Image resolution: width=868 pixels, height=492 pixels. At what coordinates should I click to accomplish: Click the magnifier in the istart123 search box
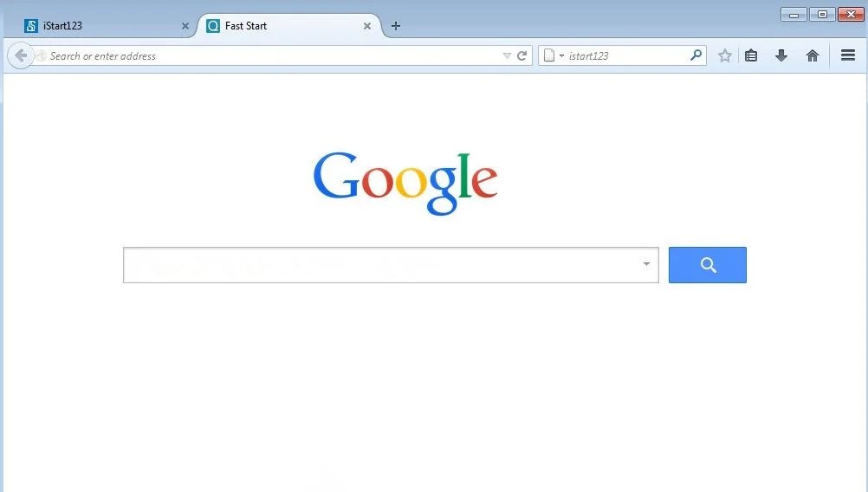696,55
